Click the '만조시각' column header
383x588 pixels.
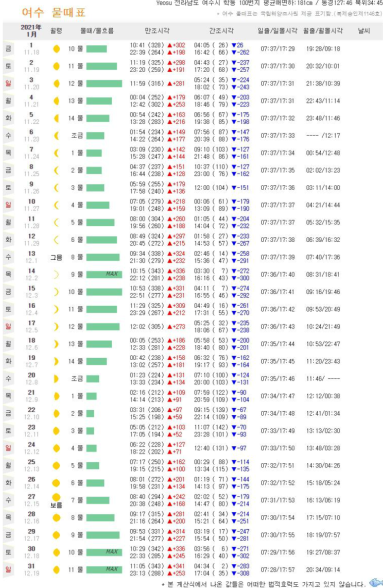coord(157,31)
